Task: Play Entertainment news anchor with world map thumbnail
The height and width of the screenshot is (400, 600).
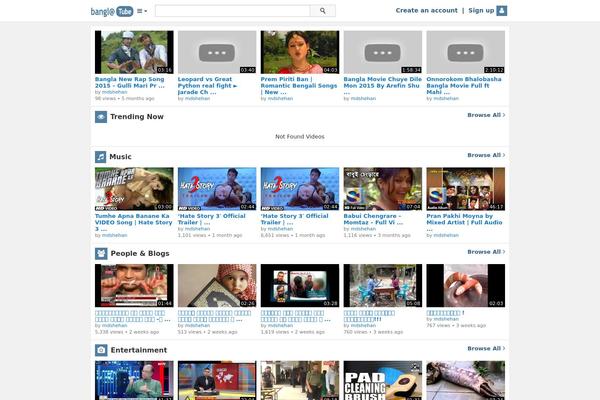Action: pyautogui.click(x=217, y=380)
